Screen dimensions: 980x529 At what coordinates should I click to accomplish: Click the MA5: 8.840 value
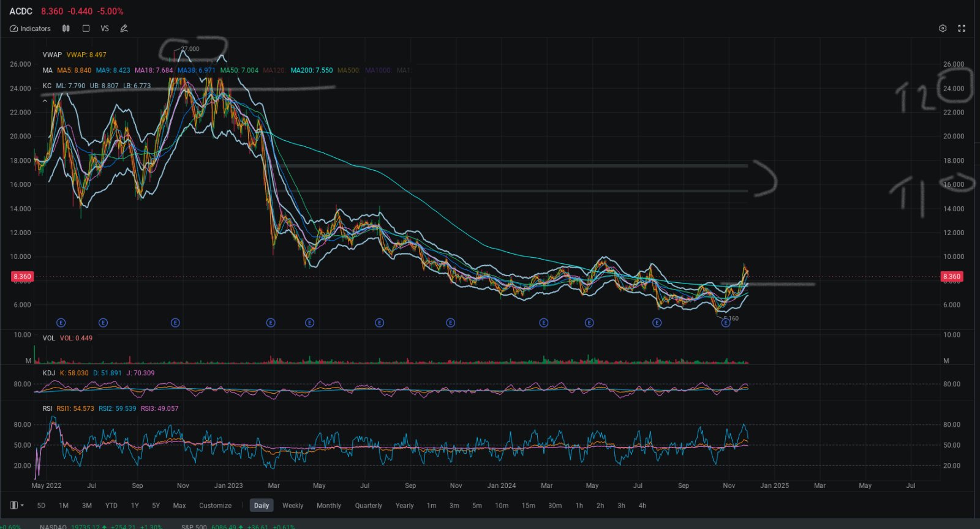[74, 70]
